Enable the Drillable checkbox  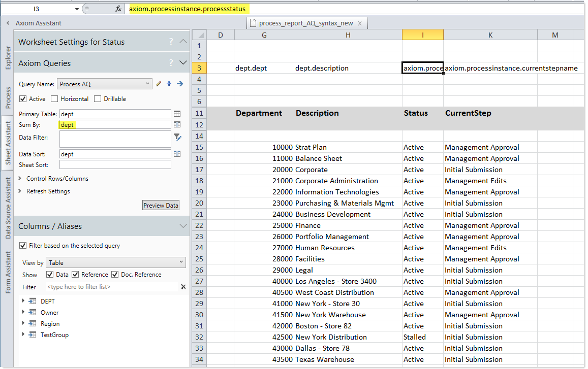coord(98,99)
